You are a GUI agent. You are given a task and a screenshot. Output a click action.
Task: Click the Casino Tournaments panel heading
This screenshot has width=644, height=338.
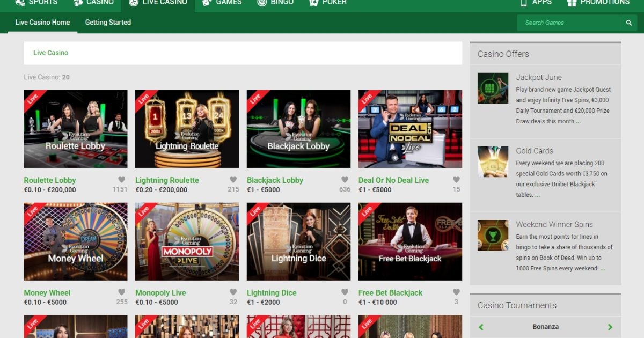[517, 305]
